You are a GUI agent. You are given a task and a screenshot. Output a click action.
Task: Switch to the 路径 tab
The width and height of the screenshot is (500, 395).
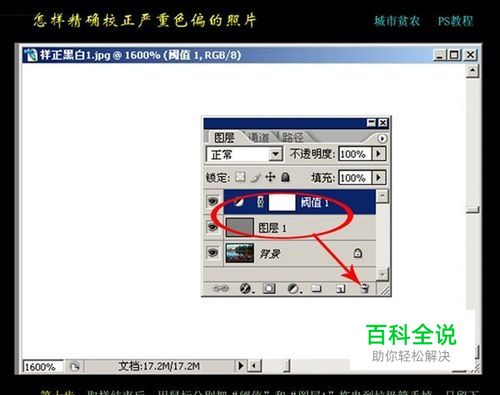(293, 137)
